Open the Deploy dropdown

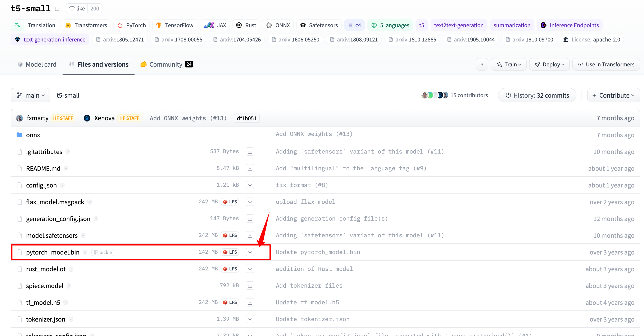[x=549, y=64]
